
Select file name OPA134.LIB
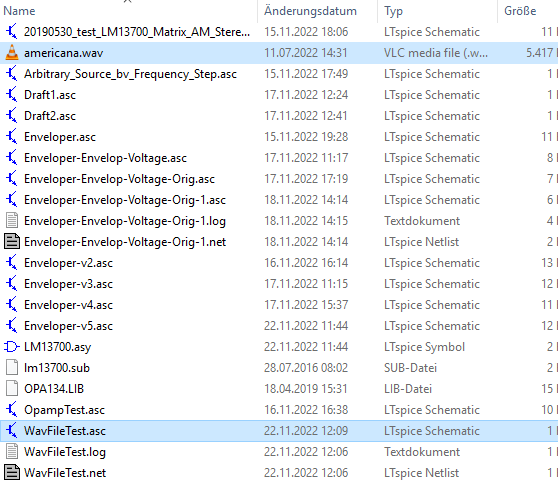click(x=54, y=389)
